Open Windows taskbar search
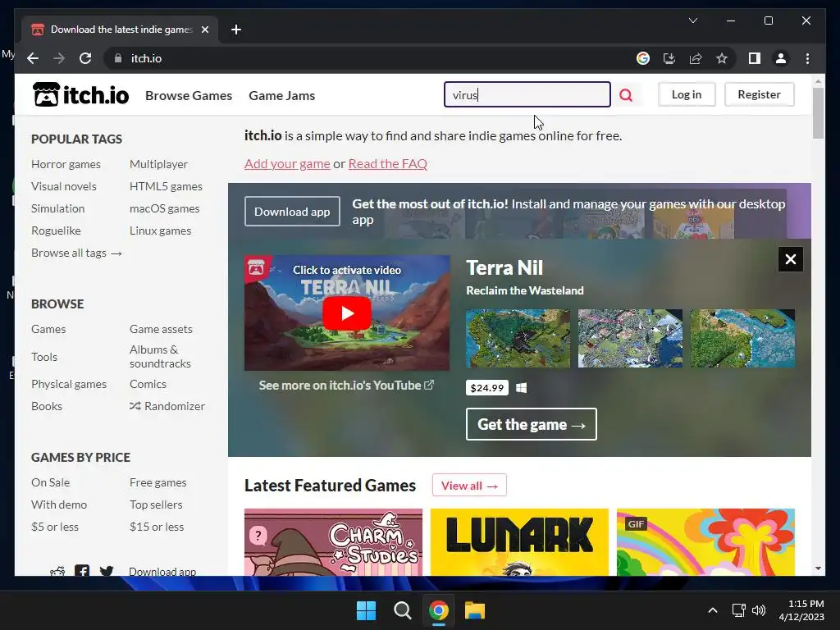The width and height of the screenshot is (840, 630). 402,610
